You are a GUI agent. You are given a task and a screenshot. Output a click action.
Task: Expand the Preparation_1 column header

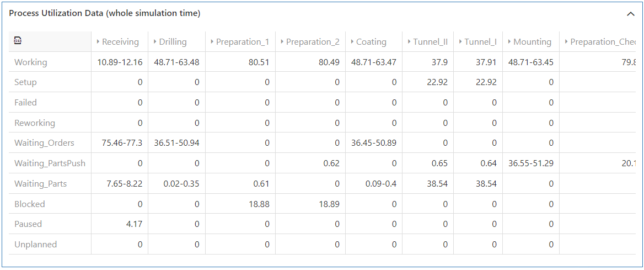[212, 42]
